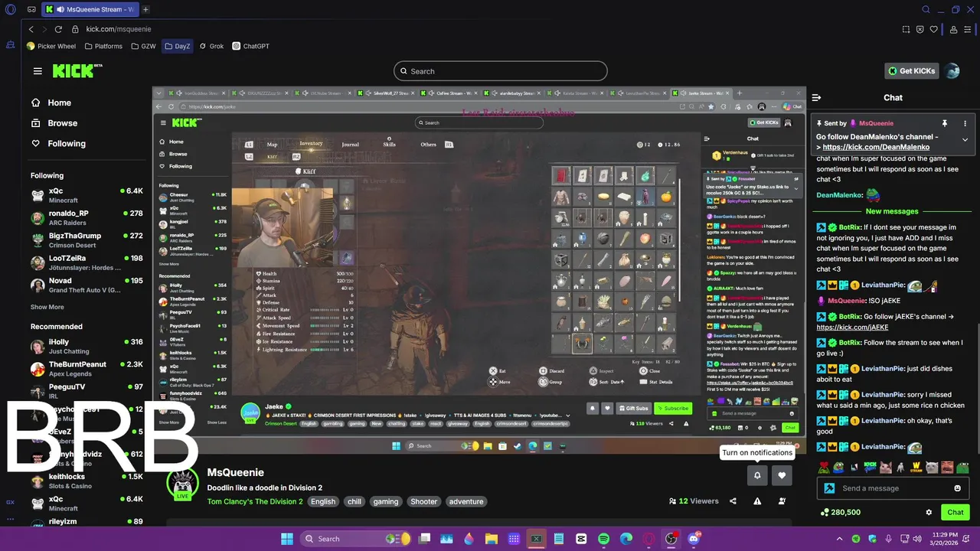Unpin the pinned chat message
This screenshot has height=551, width=980.
coord(944,123)
